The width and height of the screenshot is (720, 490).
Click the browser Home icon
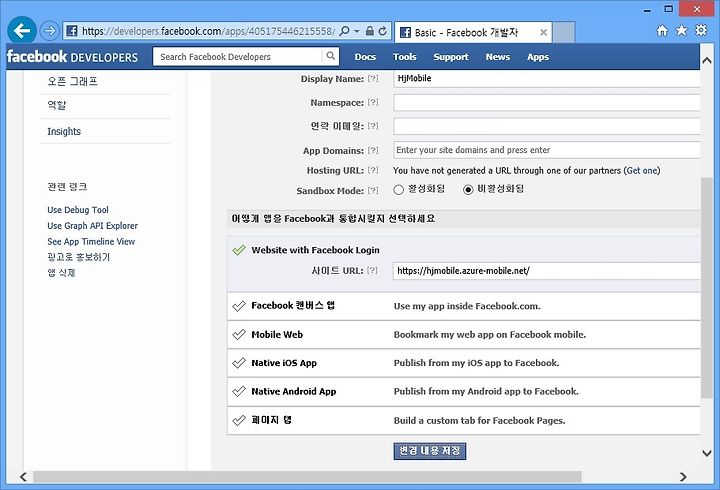(662, 31)
